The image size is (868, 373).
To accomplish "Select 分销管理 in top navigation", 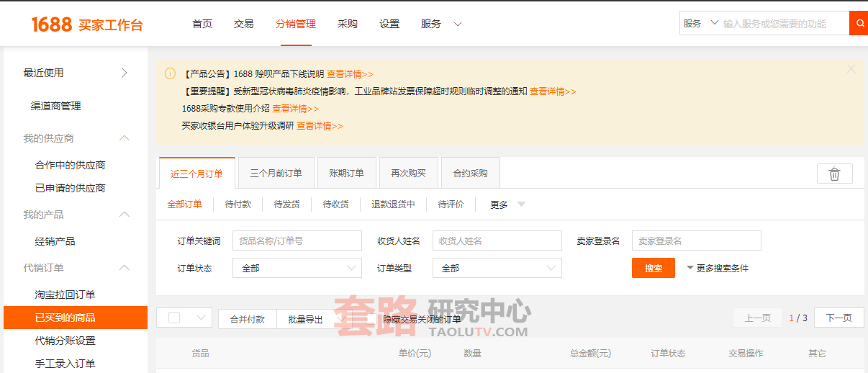I will [x=296, y=24].
